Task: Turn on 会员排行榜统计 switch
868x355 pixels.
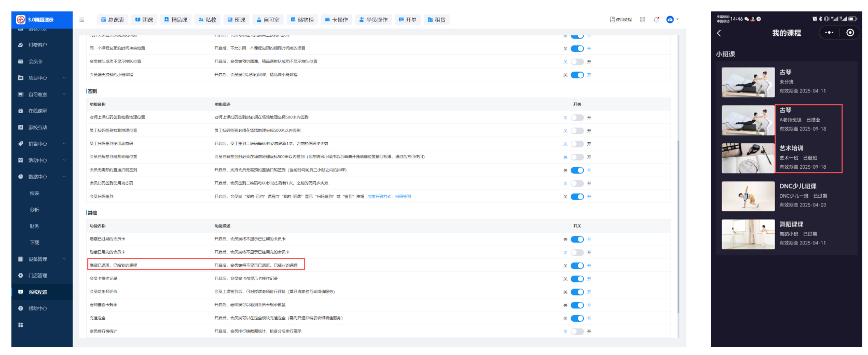Action: (x=577, y=332)
